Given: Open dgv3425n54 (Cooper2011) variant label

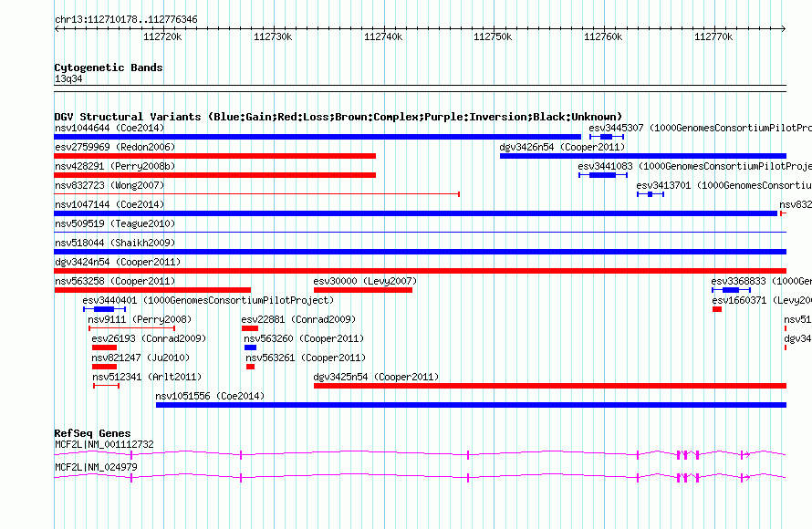Looking at the screenshot, I should (x=376, y=377).
